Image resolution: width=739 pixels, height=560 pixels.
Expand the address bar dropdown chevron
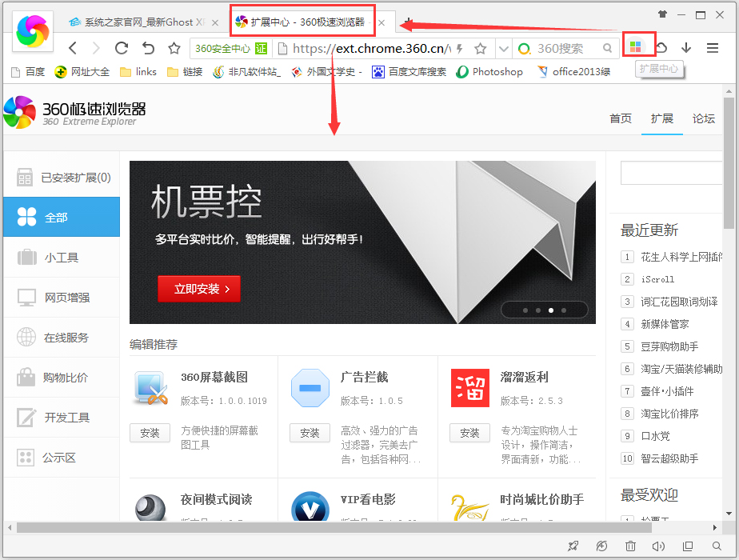coord(503,49)
